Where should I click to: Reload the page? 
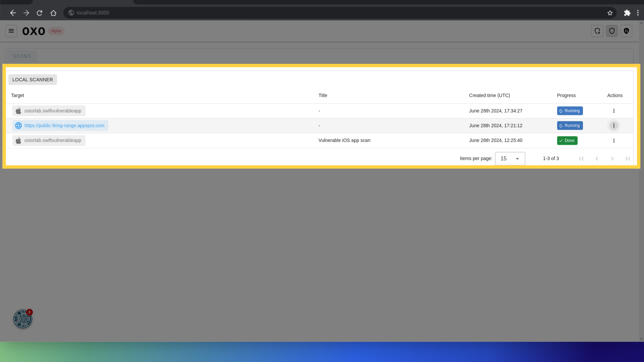click(40, 13)
